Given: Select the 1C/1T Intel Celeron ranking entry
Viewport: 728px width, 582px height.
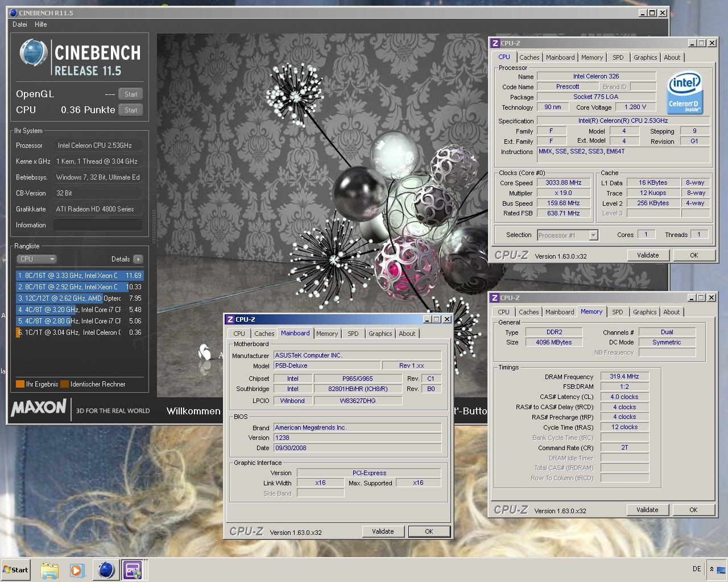Looking at the screenshot, I should pos(80,332).
